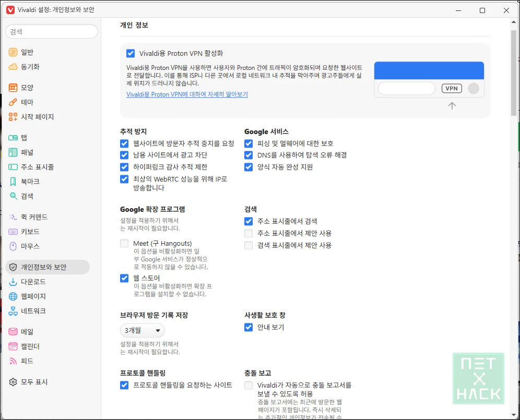Enable Vivaldi 충돌 보고서 자동 전송 checkbox
Screen dimensions: 520x420
[249, 385]
